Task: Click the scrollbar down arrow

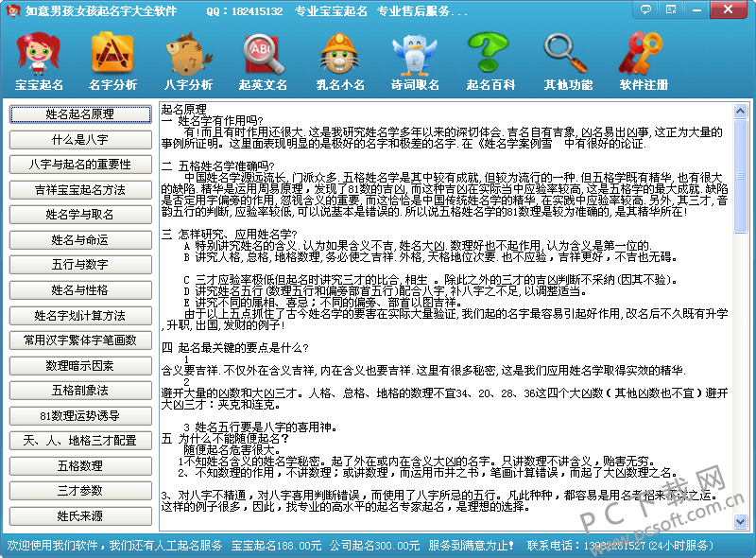Action: [x=740, y=521]
